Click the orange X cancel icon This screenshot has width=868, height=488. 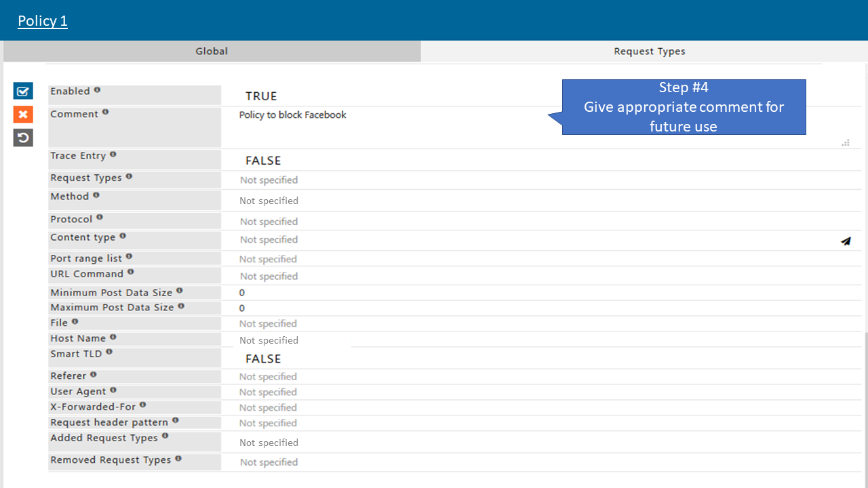(x=23, y=115)
